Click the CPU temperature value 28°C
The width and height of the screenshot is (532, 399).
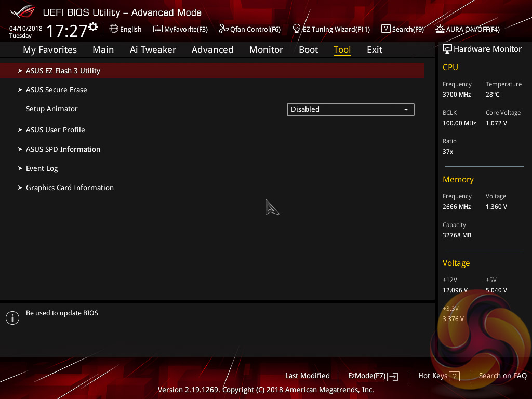(x=493, y=95)
